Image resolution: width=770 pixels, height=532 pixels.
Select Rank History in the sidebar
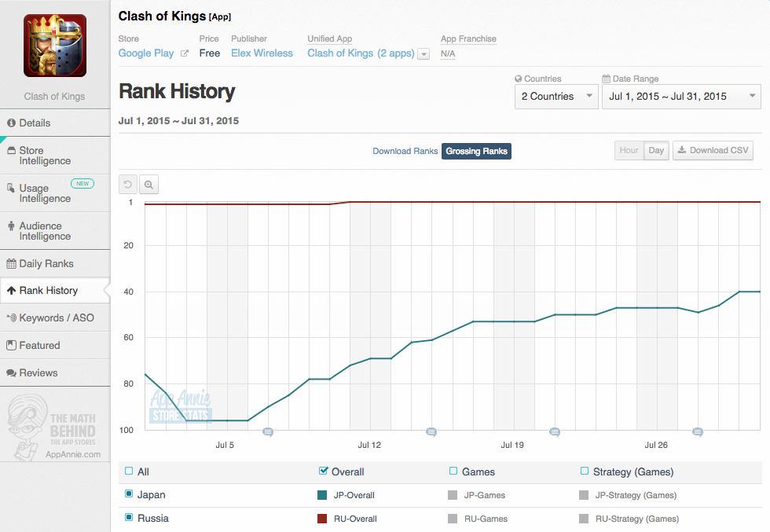55,290
